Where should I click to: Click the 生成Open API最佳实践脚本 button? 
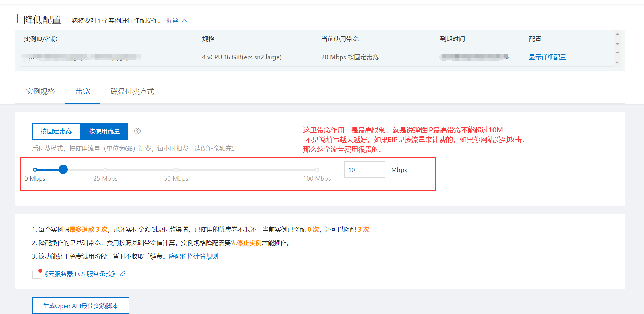pyautogui.click(x=81, y=305)
